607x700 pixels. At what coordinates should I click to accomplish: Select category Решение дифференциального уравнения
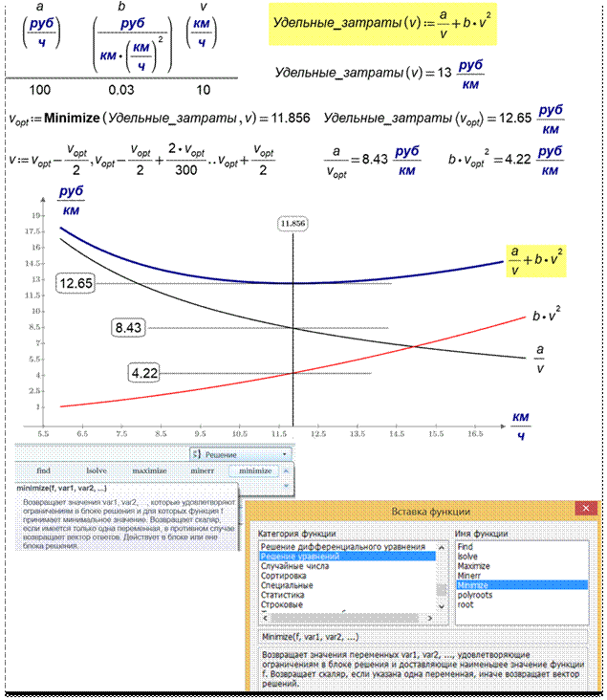tap(343, 546)
